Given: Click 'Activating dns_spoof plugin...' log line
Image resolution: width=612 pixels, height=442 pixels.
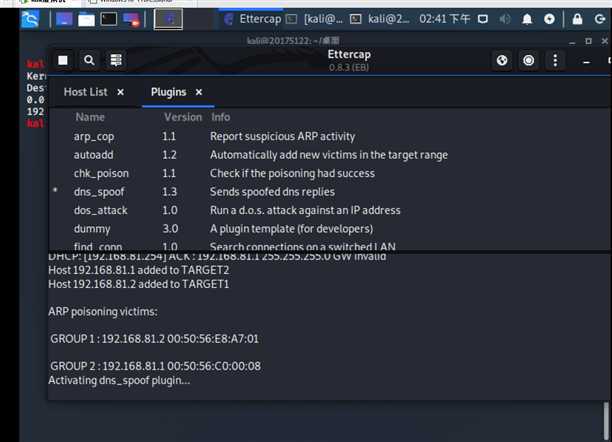Looking at the screenshot, I should [x=119, y=380].
